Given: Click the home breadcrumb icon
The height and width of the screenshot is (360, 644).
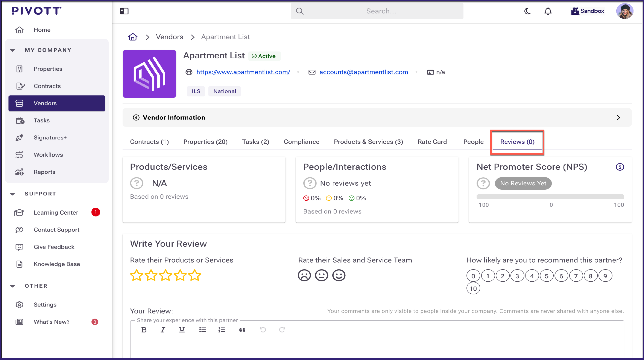Looking at the screenshot, I should coord(133,37).
